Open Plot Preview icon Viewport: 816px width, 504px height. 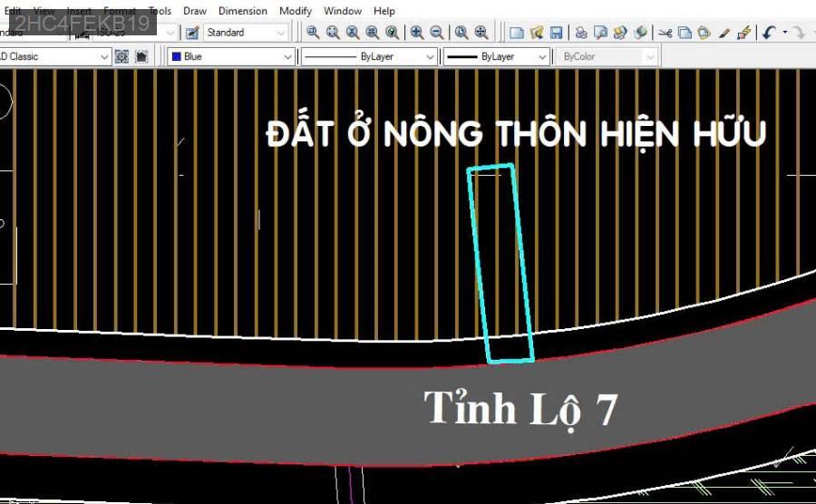click(600, 33)
